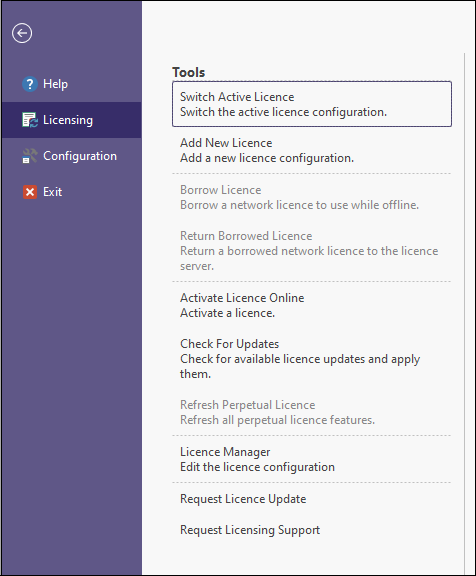Launch the Licence Manager
The width and height of the screenshot is (476, 576).
coord(312,459)
